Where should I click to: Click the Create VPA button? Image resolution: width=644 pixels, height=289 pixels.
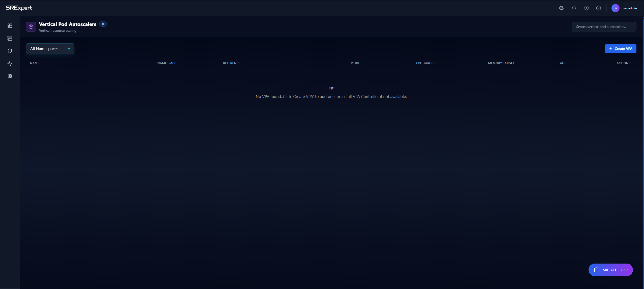[620, 49]
